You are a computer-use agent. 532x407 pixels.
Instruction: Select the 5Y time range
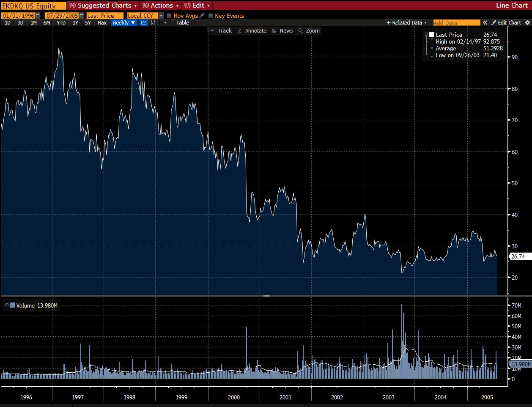88,23
